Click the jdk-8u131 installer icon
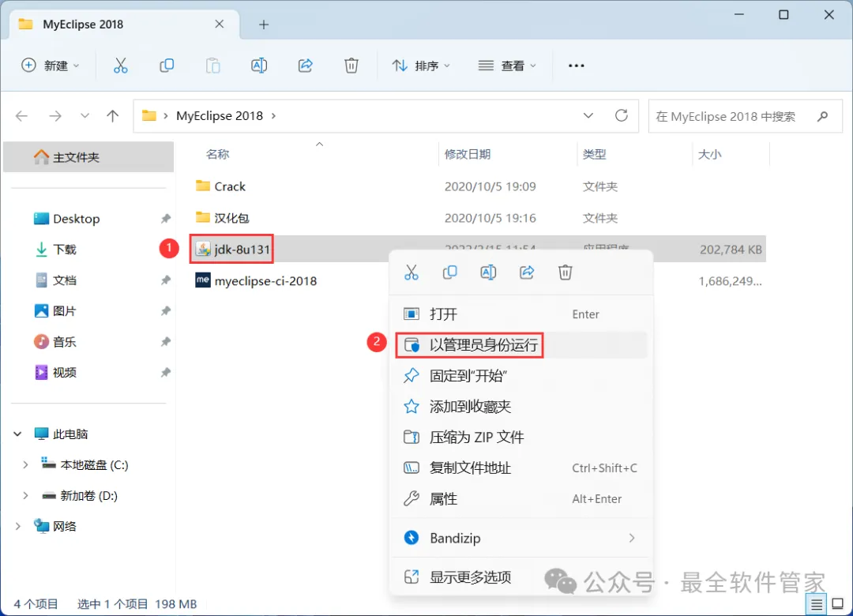853x616 pixels. click(203, 250)
